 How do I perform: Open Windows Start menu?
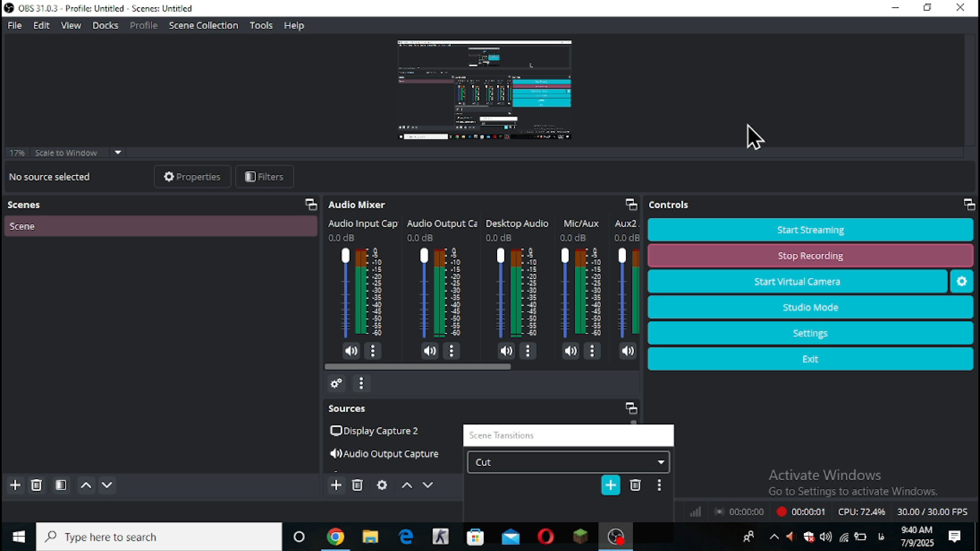coord(18,537)
